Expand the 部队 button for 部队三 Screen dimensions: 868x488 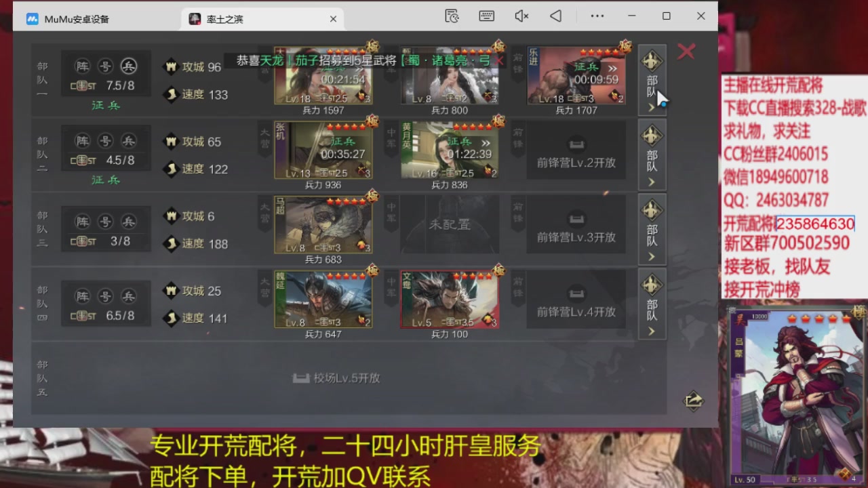(652, 229)
